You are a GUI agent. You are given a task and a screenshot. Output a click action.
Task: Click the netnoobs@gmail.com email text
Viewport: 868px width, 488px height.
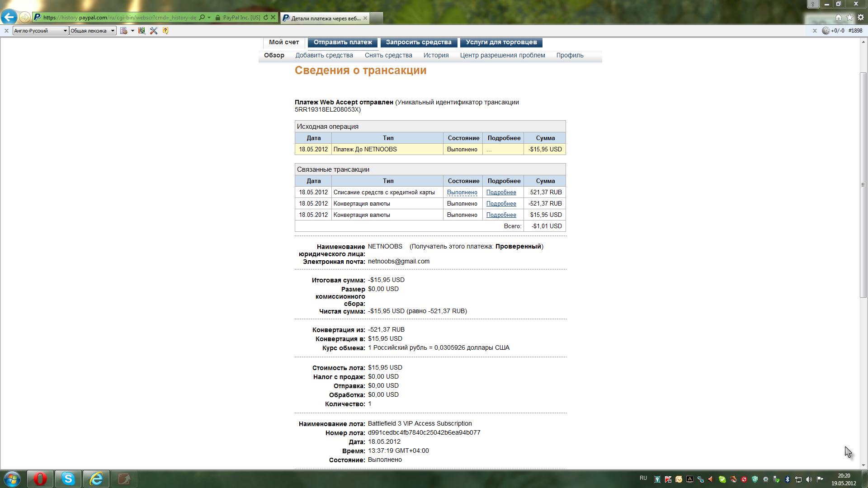click(x=399, y=261)
